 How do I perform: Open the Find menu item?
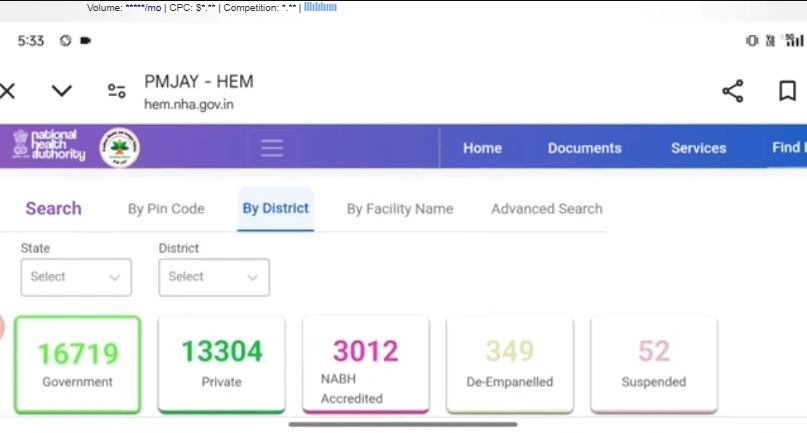click(x=789, y=148)
